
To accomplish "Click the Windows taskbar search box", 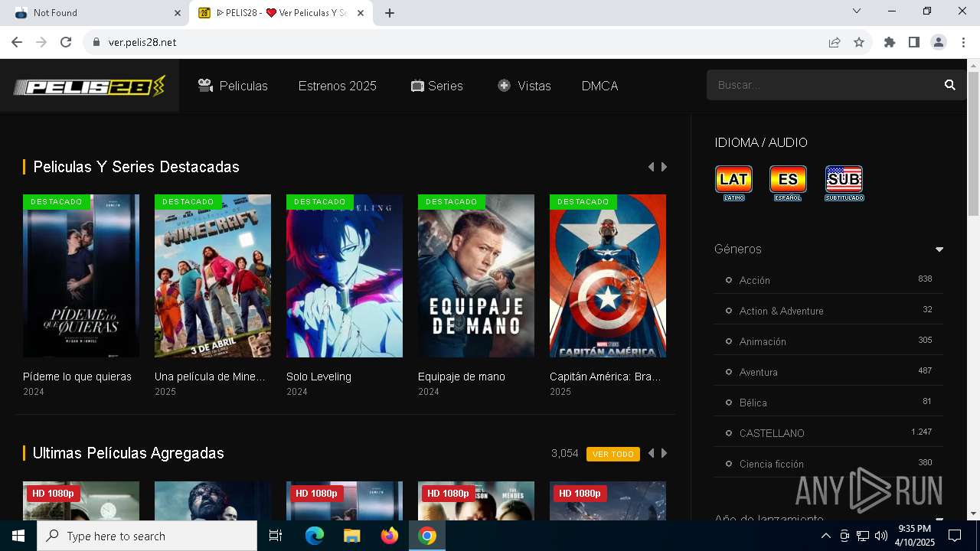I will (147, 536).
